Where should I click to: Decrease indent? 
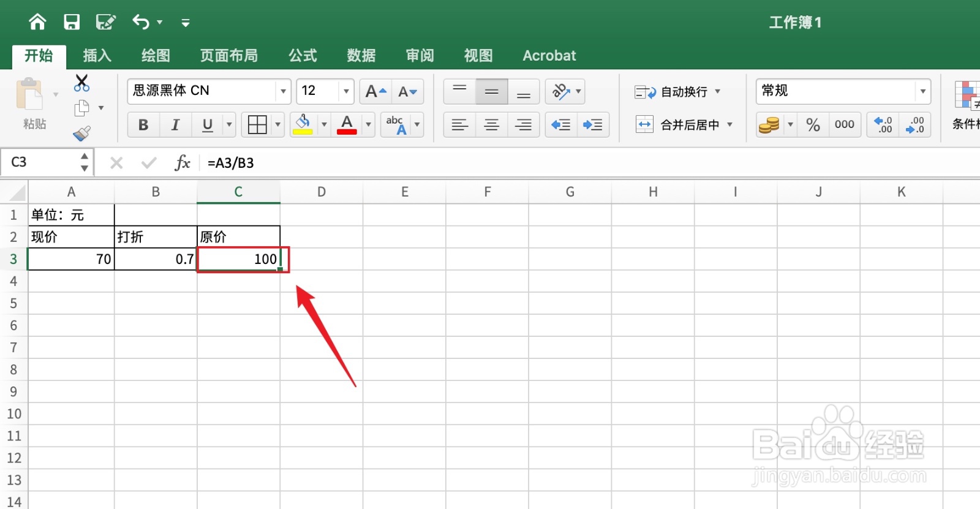(x=561, y=125)
